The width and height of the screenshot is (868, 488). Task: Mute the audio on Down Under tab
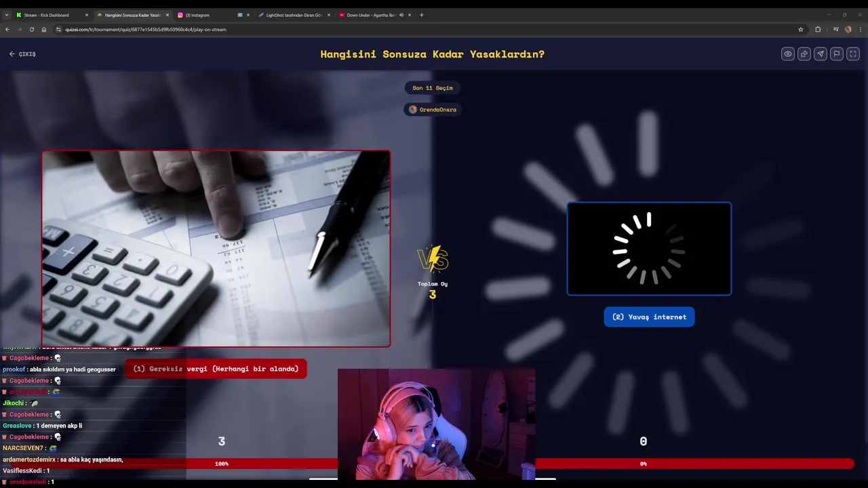(x=401, y=15)
